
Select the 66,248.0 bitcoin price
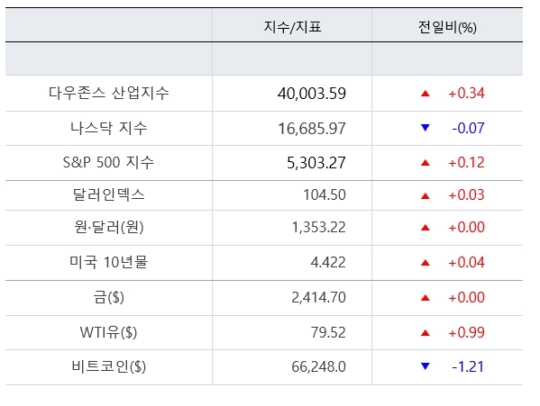tap(319, 367)
